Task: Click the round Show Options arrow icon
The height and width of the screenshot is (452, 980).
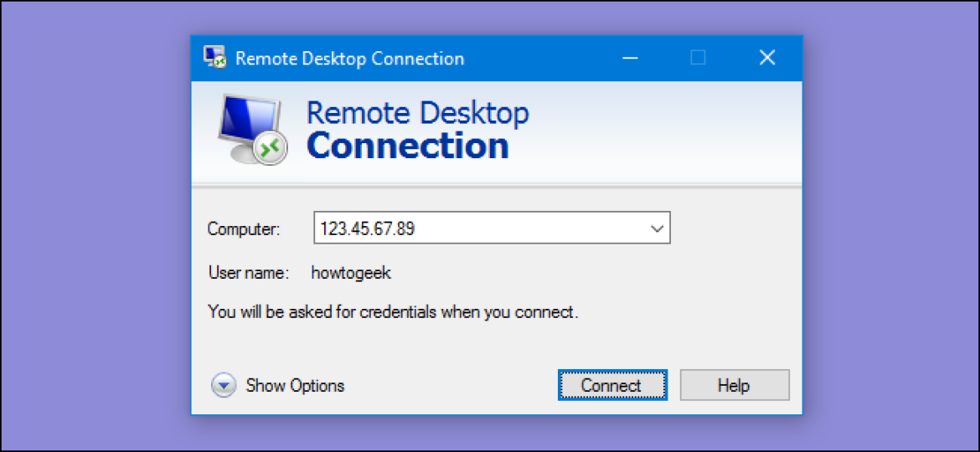Action: (224, 386)
